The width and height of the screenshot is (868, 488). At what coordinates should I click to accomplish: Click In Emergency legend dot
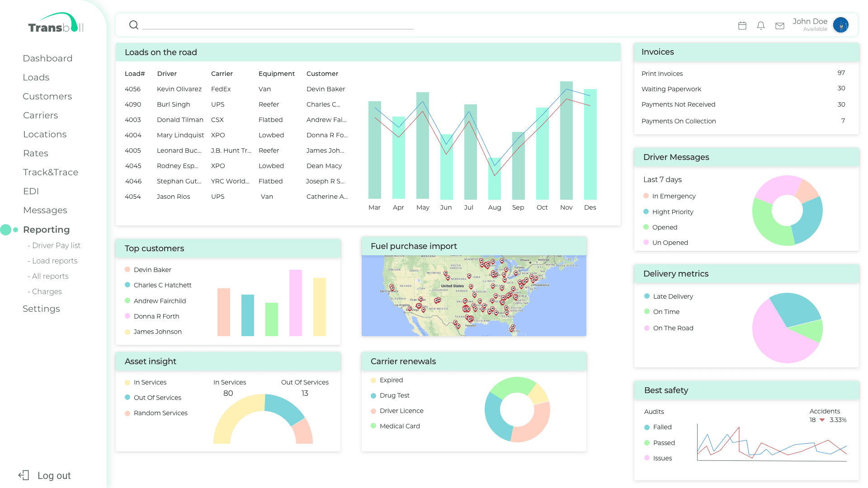coord(646,196)
